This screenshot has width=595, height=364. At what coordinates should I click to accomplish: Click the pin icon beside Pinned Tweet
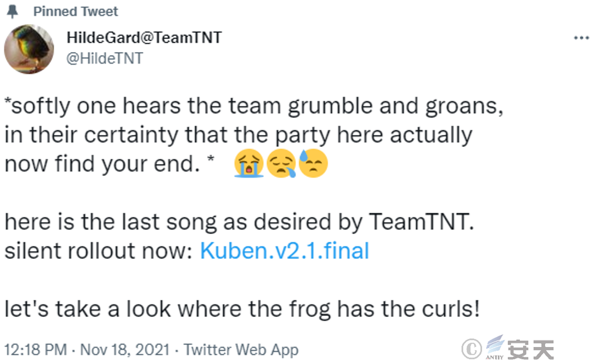(12, 12)
